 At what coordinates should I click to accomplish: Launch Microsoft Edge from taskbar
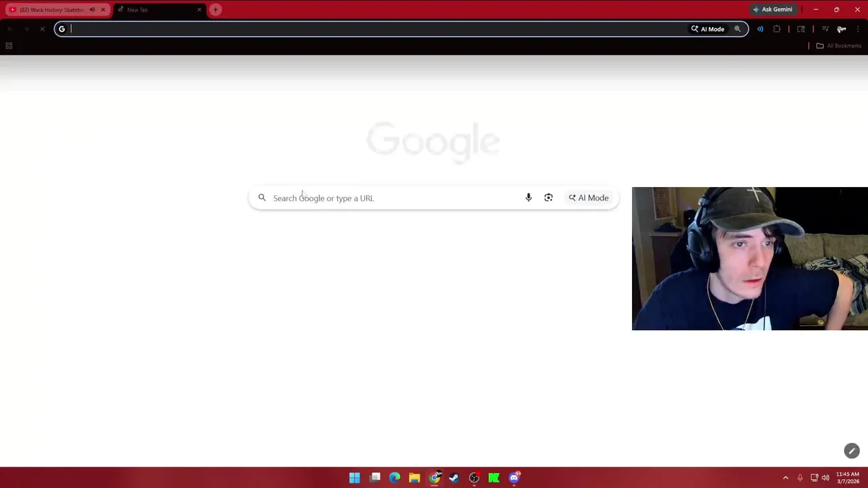[x=395, y=478]
